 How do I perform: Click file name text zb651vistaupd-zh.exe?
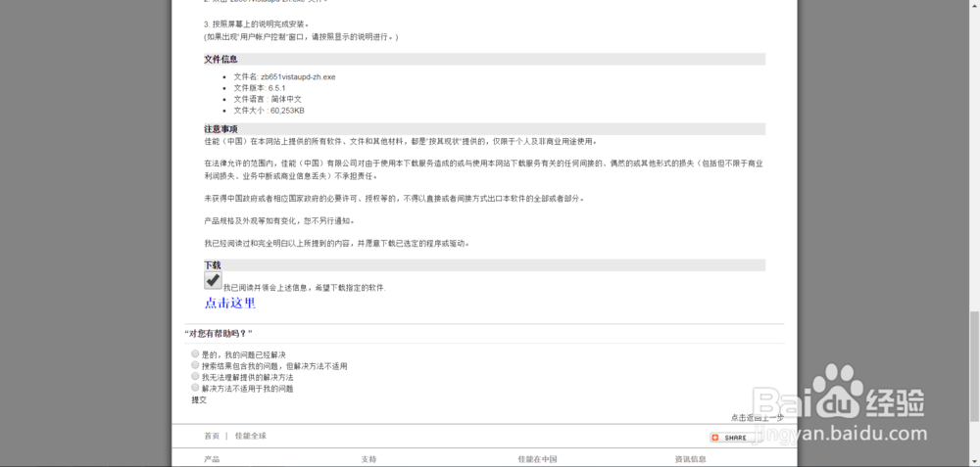pos(298,76)
